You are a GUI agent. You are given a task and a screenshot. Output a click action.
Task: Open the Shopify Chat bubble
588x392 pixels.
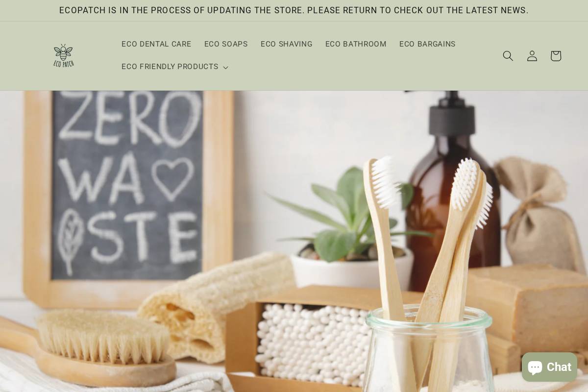pyautogui.click(x=549, y=367)
